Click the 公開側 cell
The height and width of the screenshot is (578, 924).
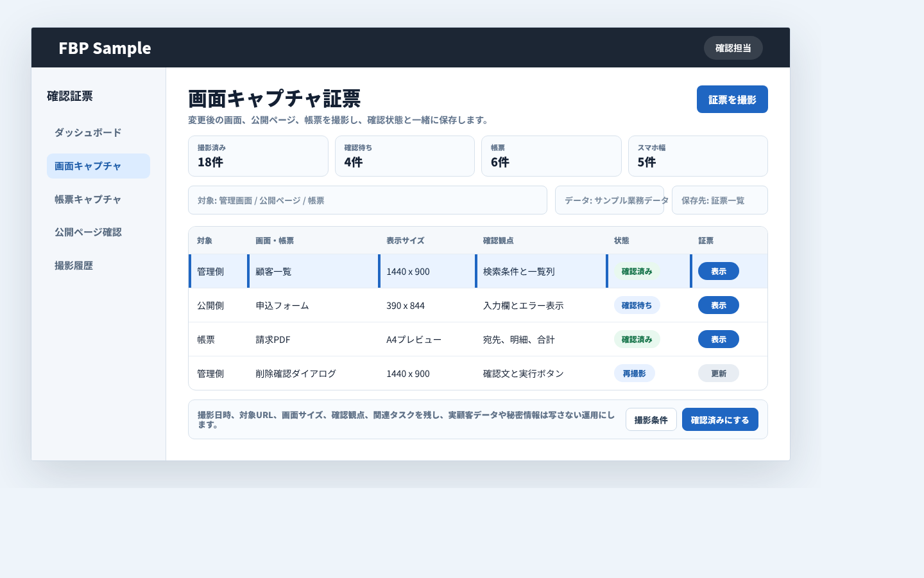218,306
